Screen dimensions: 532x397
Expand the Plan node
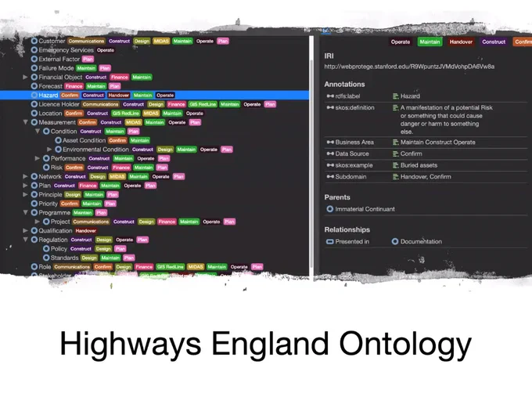click(25, 186)
